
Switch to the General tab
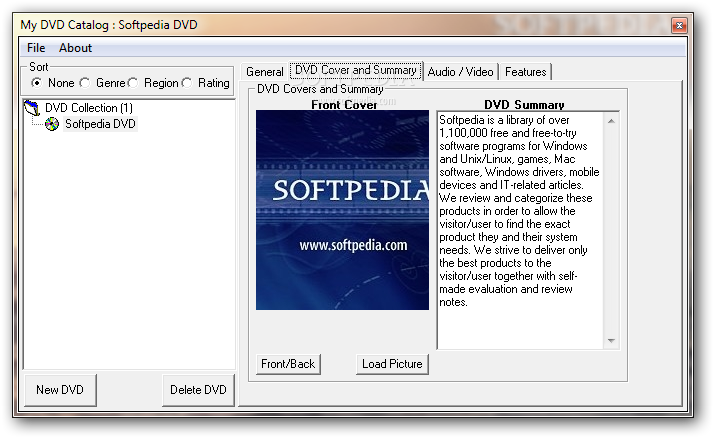pos(265,72)
